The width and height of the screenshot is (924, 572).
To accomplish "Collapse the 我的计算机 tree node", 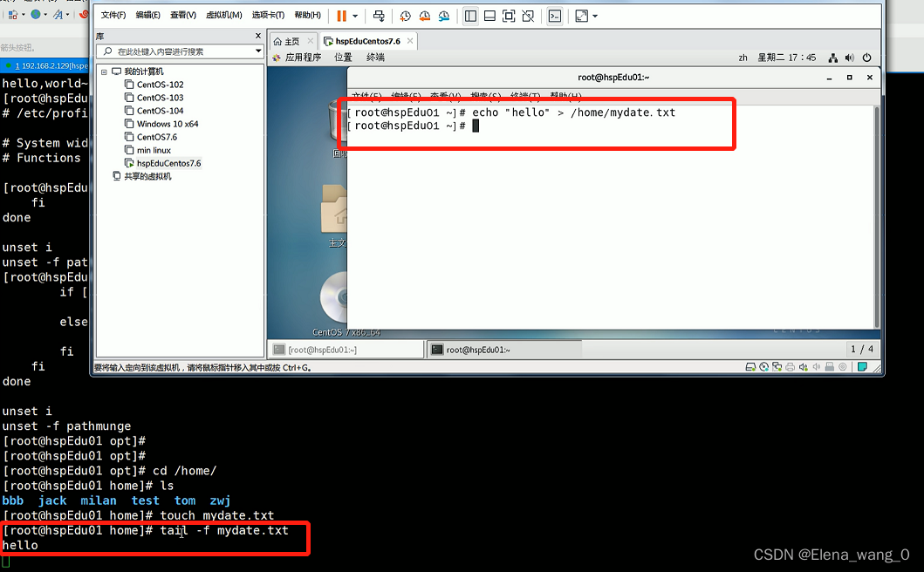I will [105, 71].
